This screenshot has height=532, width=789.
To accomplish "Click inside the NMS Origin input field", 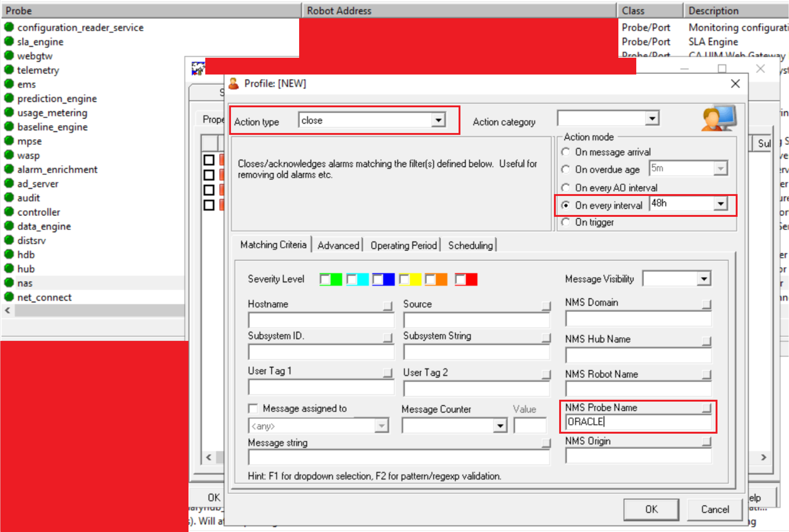I will (x=638, y=456).
